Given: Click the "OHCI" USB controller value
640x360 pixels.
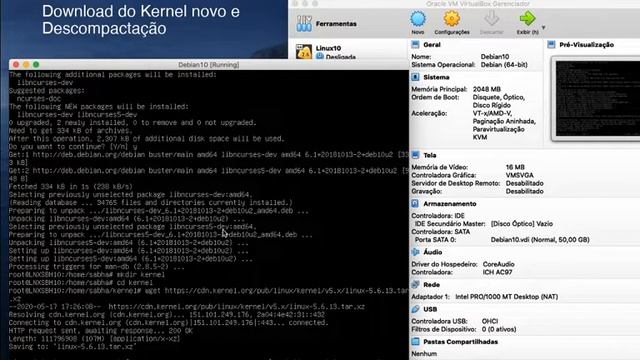Looking at the screenshot, I should click(490, 321).
